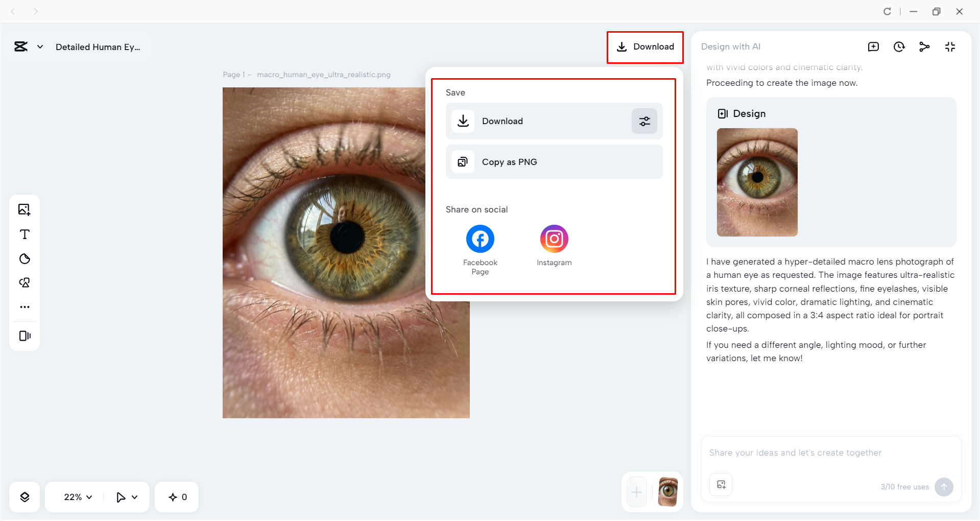Open more tools ellipsis

(25, 307)
